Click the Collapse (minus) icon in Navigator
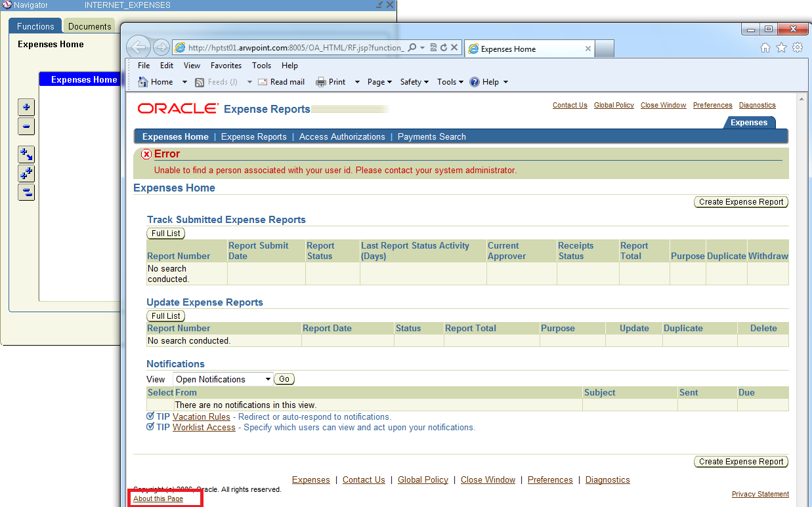 click(x=26, y=127)
